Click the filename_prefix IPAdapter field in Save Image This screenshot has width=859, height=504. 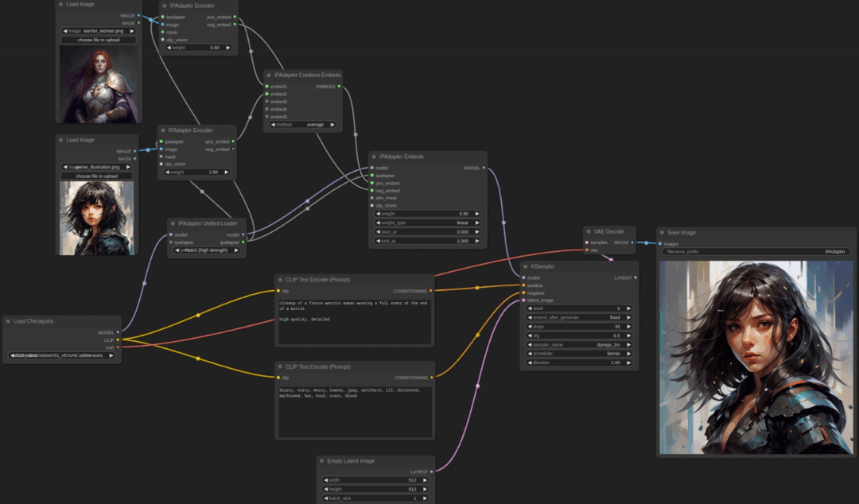click(x=756, y=251)
